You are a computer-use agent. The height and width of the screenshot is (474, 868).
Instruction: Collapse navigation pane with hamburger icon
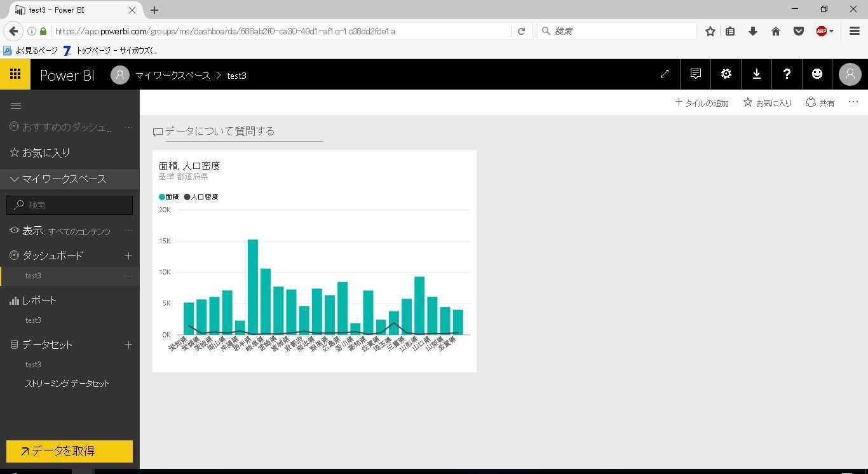(16, 105)
